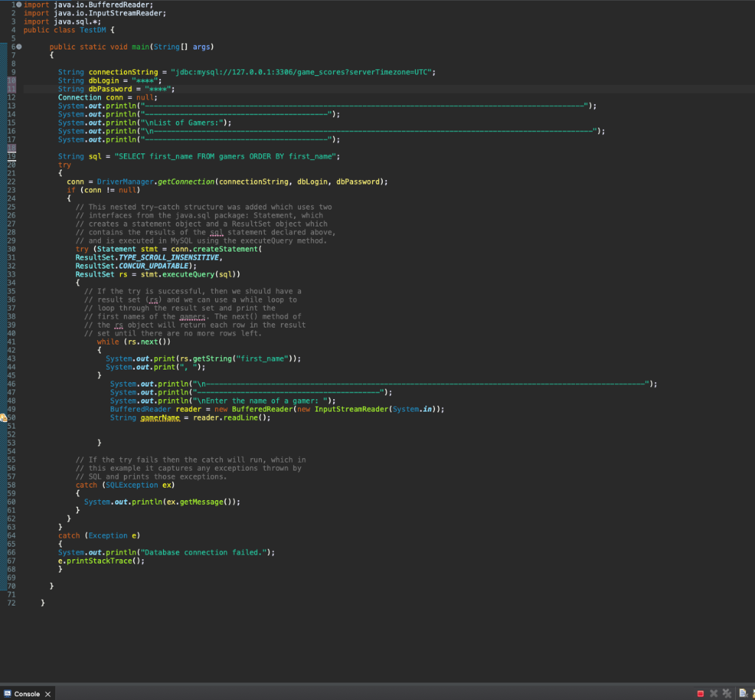The width and height of the screenshot is (755, 700).
Task: Click Remove All Terminated Launches double-X icon
Action: pos(727,694)
